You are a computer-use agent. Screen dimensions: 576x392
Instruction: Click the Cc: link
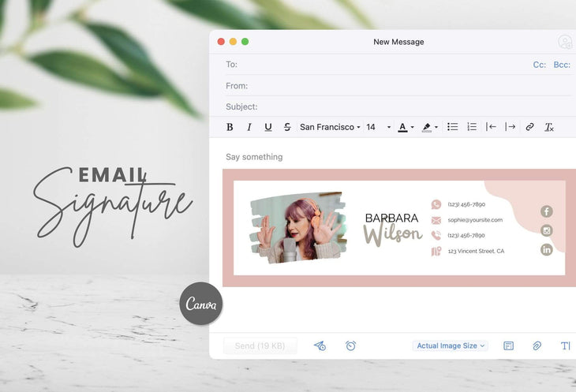[540, 65]
